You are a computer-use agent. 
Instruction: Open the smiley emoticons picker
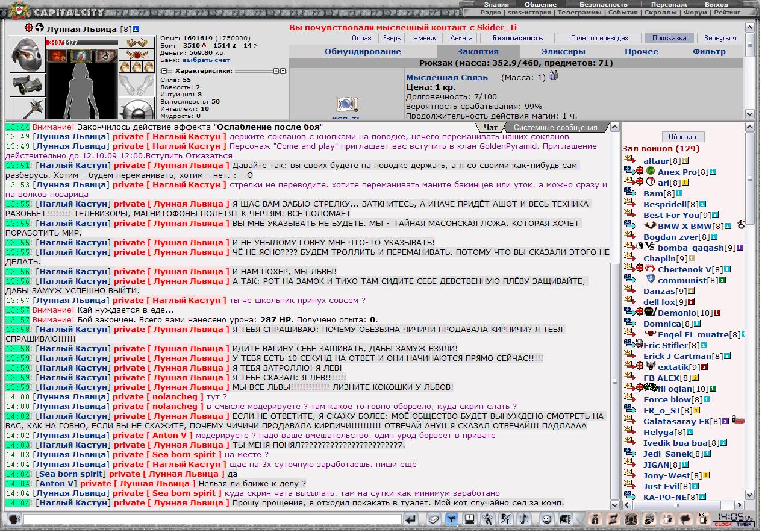(x=546, y=519)
